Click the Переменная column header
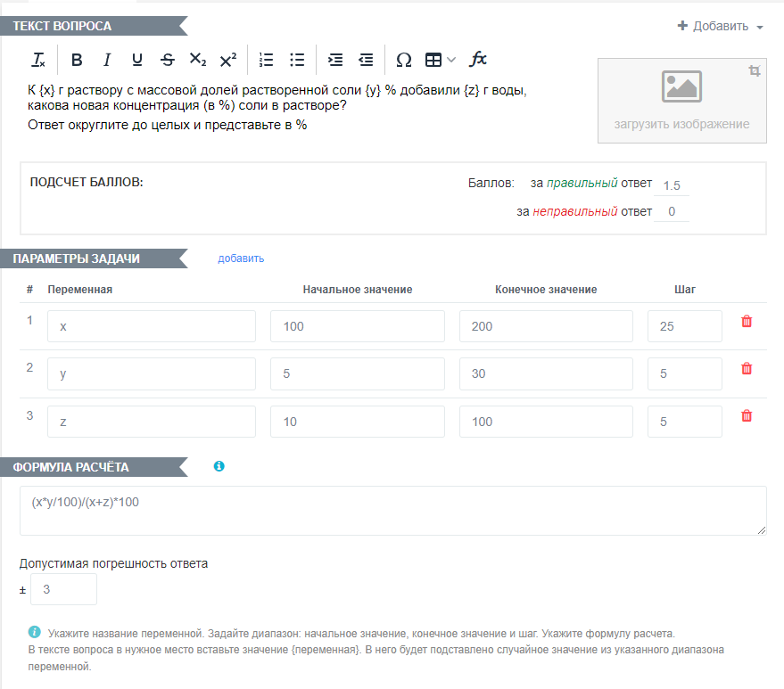Image resolution: width=784 pixels, height=689 pixels. click(80, 290)
